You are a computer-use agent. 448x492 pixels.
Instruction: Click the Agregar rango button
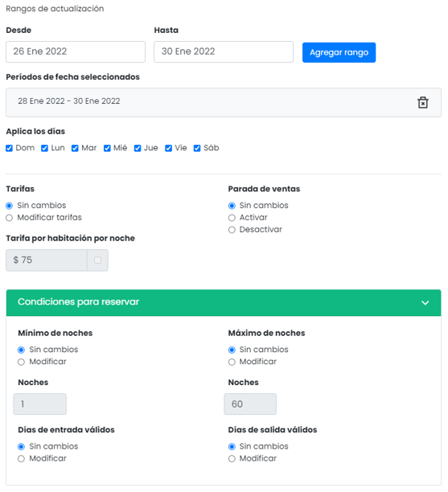pos(339,52)
